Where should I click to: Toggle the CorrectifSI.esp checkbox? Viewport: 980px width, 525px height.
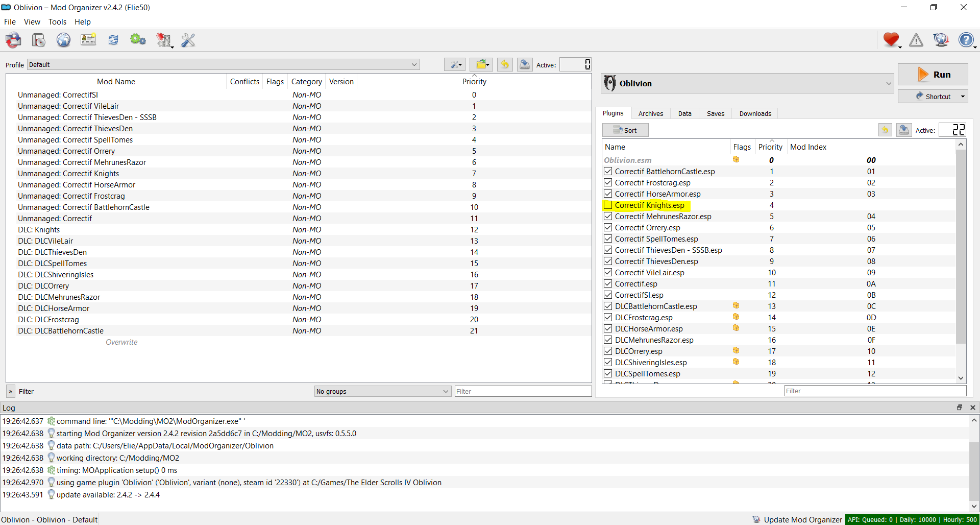608,295
